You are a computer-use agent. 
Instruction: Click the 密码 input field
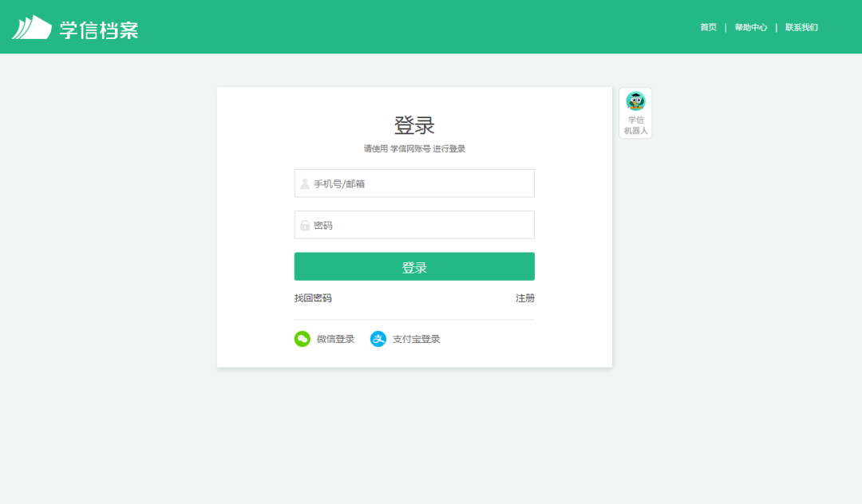coord(414,224)
